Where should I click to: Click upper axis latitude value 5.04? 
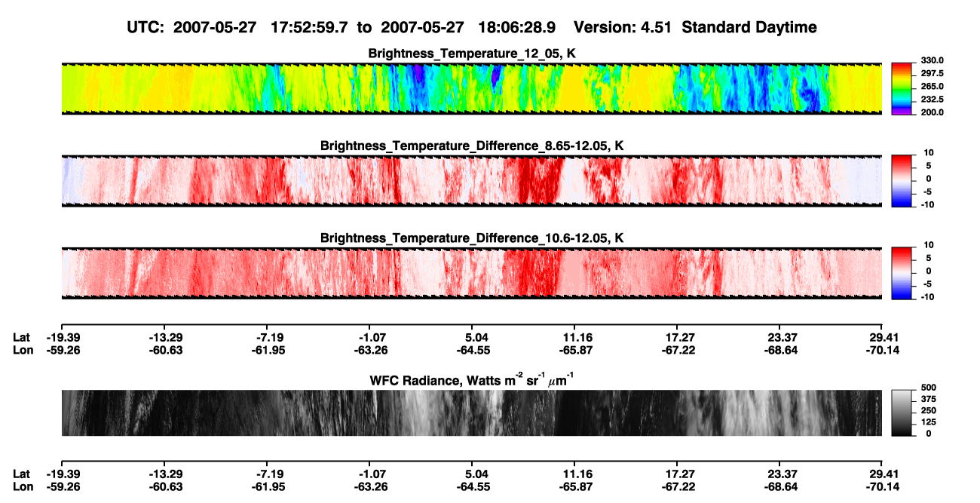click(472, 337)
